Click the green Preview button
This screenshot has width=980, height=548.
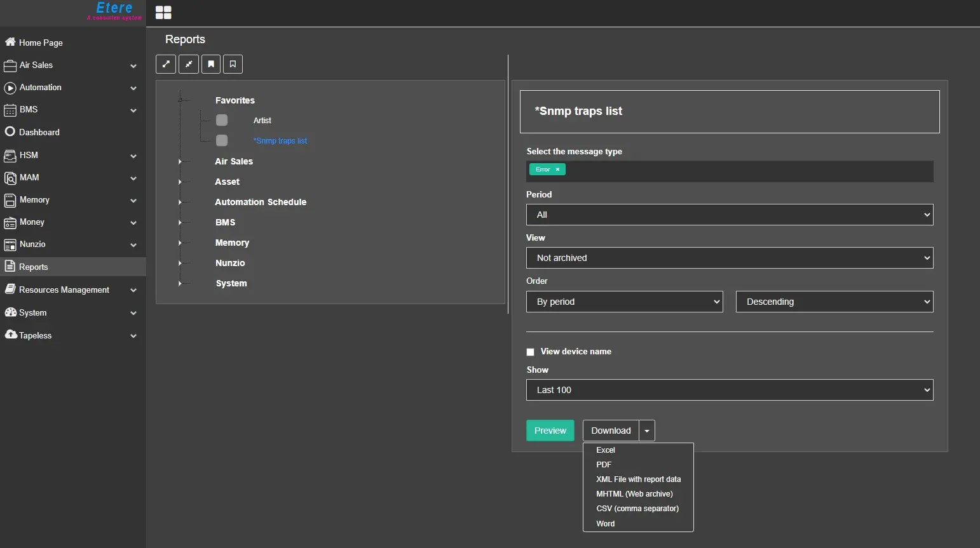click(550, 431)
